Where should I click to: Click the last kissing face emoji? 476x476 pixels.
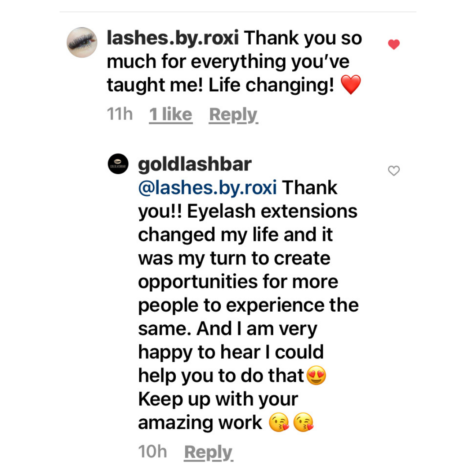tap(303, 423)
